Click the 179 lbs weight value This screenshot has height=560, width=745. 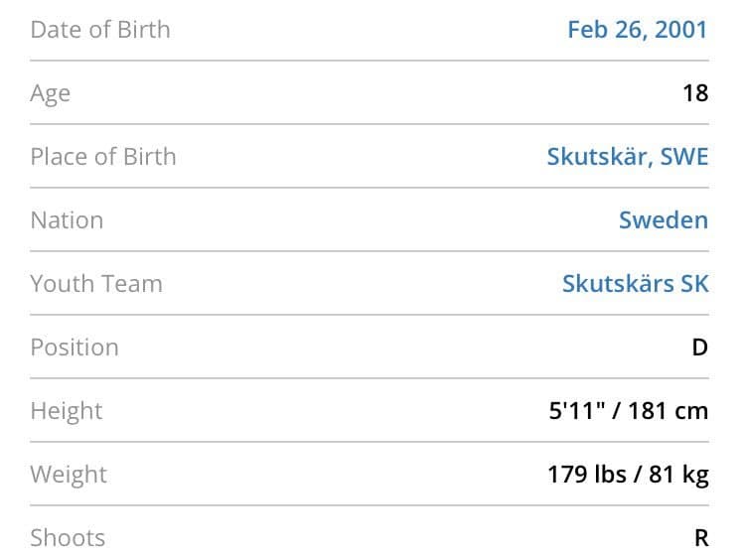click(587, 475)
